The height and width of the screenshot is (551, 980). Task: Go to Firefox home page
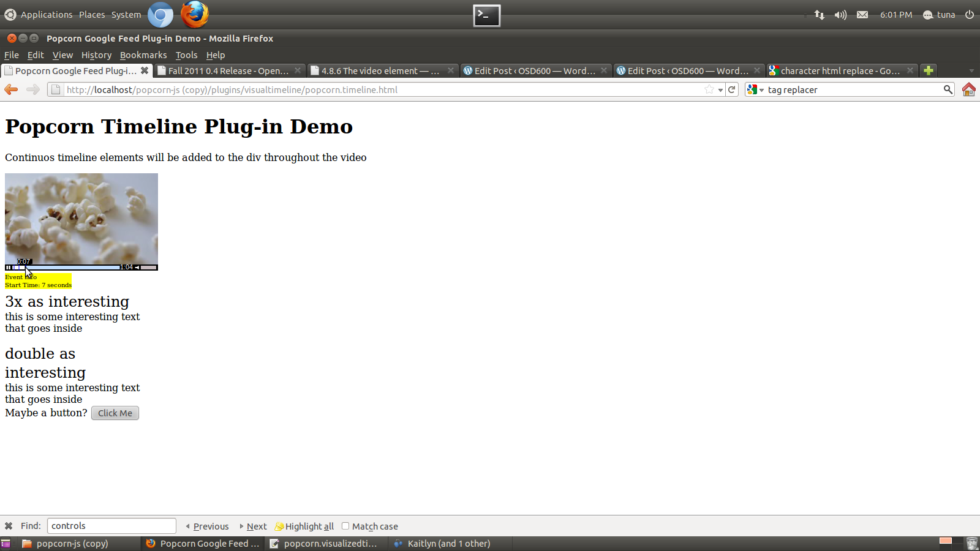tap(969, 89)
